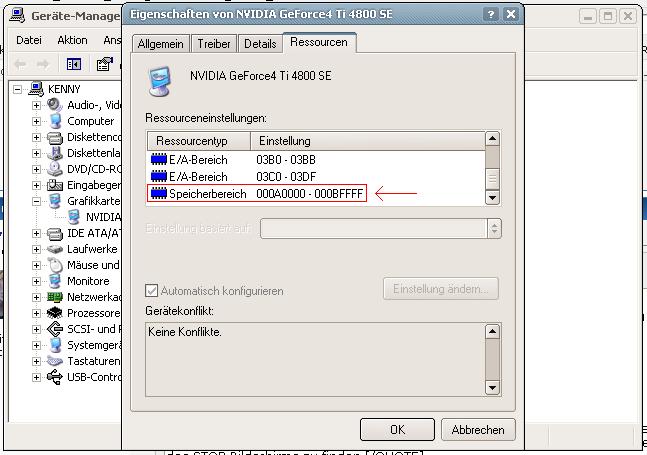Click the NVIDIA adapter icon in tree
The width and height of the screenshot is (647, 455).
coord(74,217)
